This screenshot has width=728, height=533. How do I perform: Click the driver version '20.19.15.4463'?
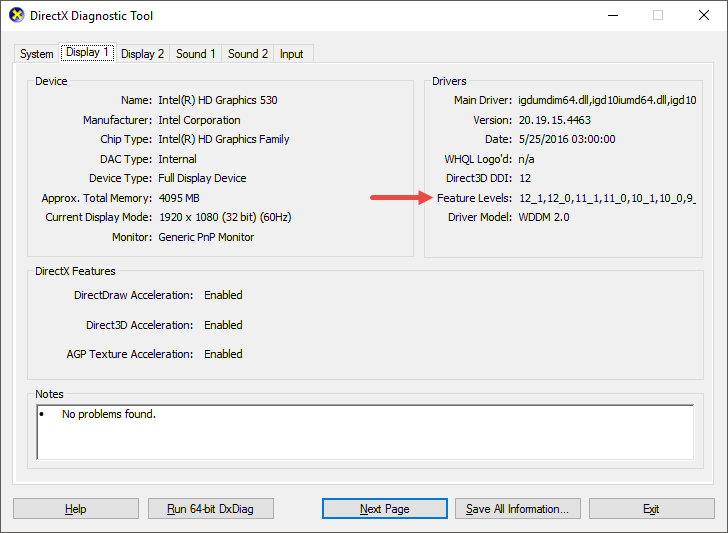coord(555,120)
